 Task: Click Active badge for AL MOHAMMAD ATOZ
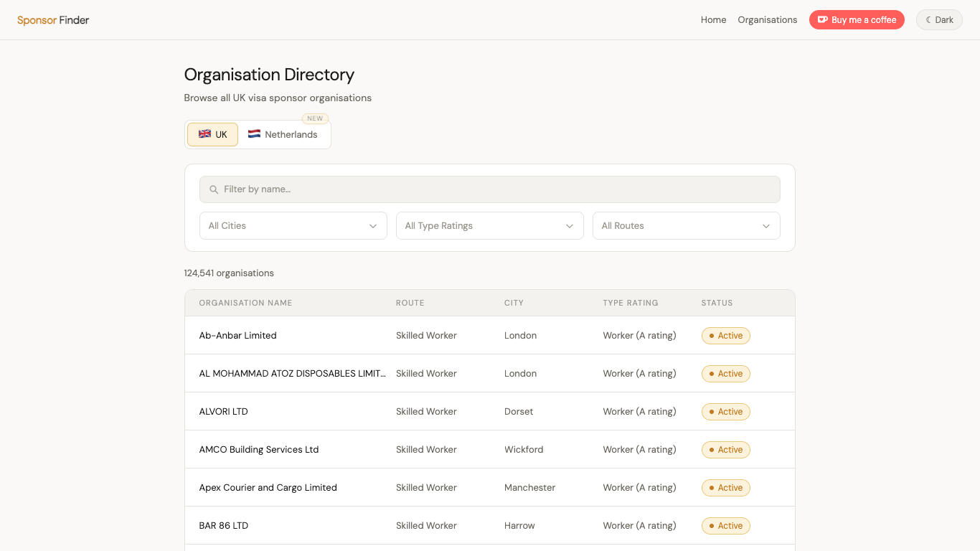726,374
